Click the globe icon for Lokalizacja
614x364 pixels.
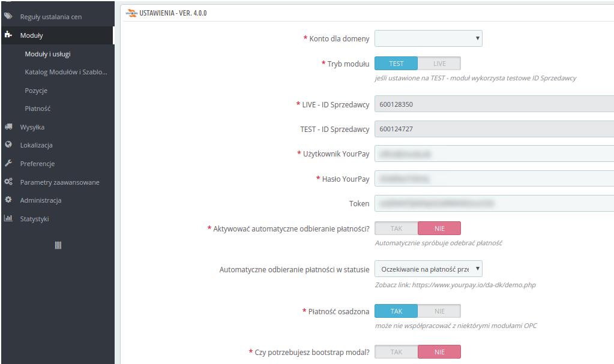click(x=8, y=145)
